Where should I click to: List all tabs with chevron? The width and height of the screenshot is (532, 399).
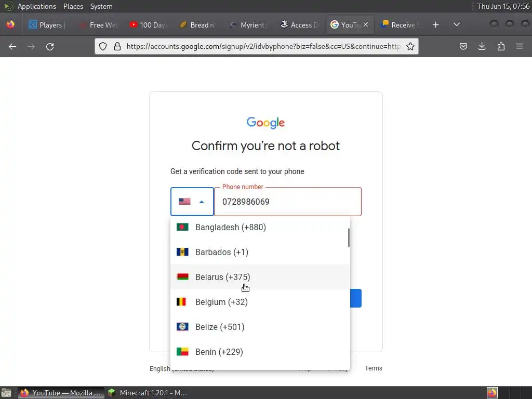(x=457, y=24)
